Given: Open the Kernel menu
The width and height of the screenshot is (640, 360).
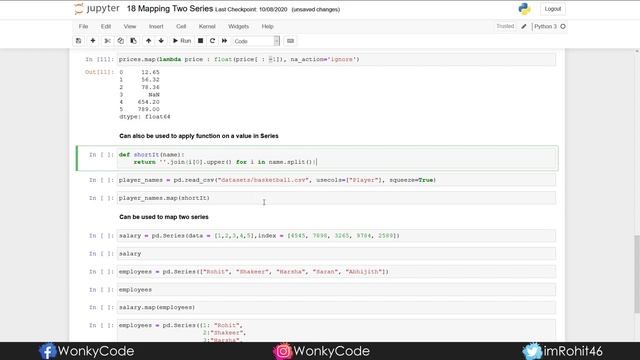Looking at the screenshot, I should [207, 27].
